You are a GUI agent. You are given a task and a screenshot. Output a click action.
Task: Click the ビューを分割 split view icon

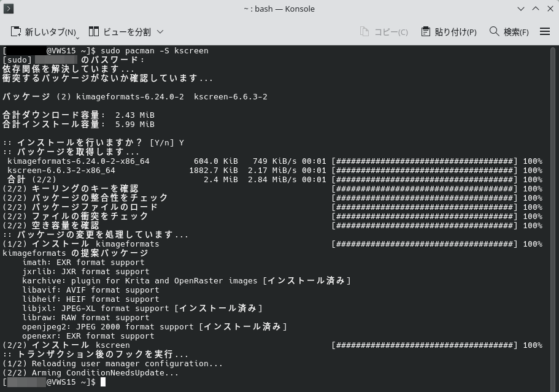(94, 32)
